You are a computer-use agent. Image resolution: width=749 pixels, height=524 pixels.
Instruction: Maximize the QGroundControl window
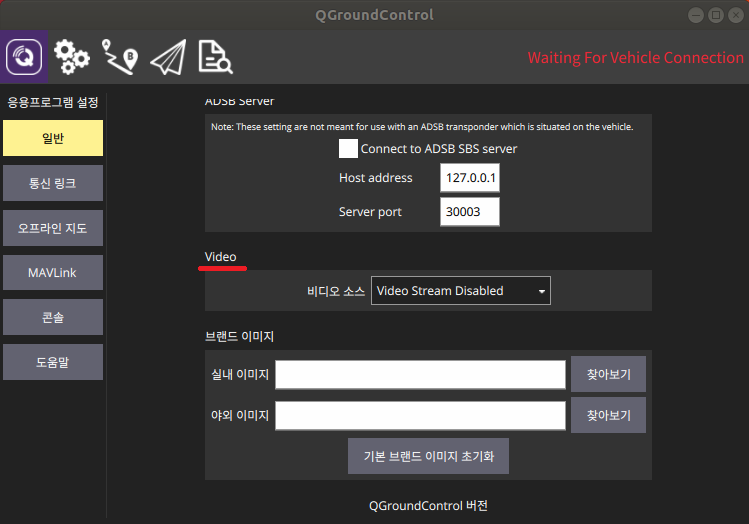[716, 15]
